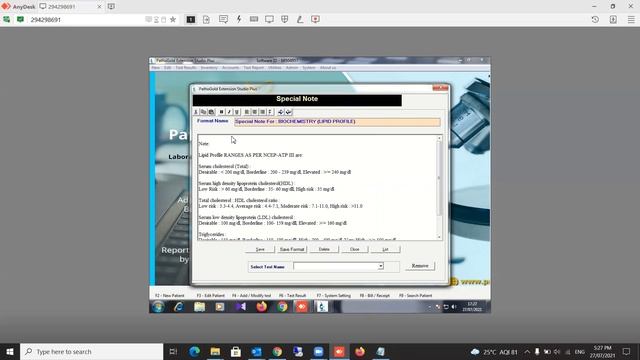Open Visual Studio on the remote taskbar

click(240, 307)
